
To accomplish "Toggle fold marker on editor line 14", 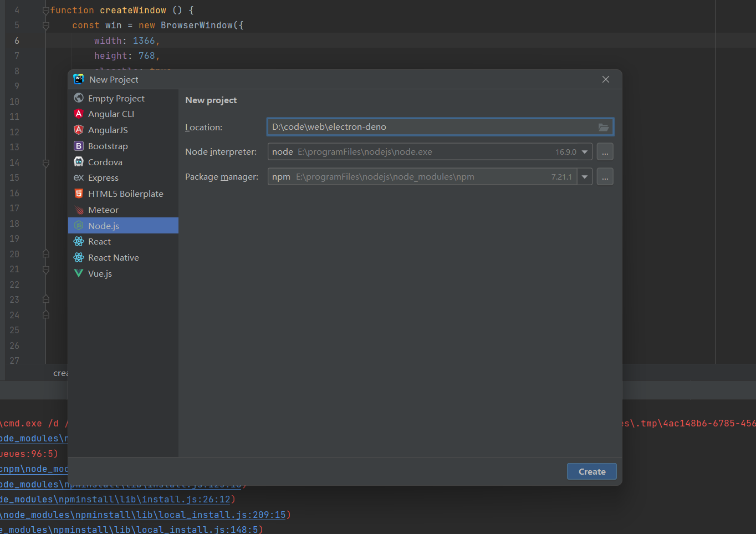I will click(46, 163).
